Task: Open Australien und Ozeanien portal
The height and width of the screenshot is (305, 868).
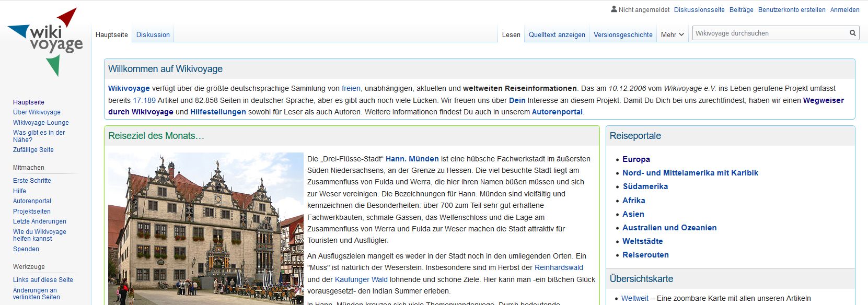Action: coord(669,228)
